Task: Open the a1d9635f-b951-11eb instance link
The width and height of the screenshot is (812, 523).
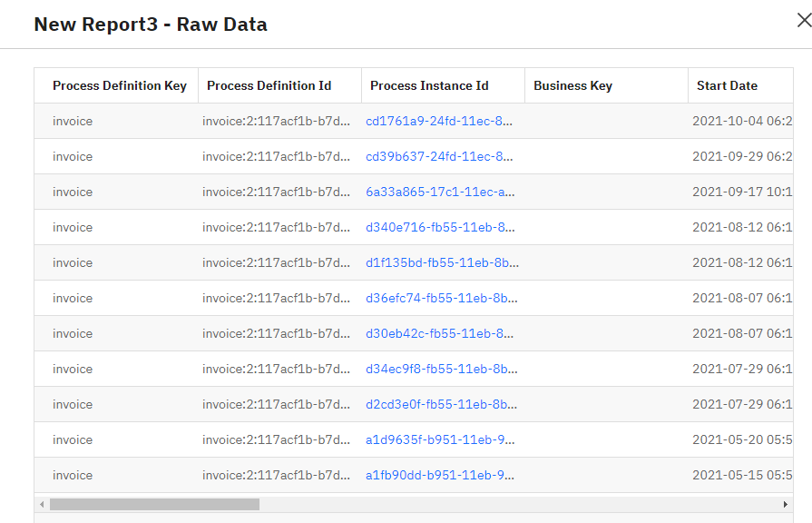Action: pos(440,439)
